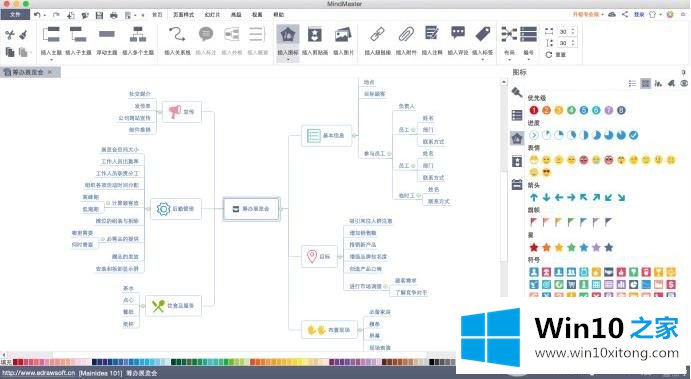
Task: Print the mind map
Action: (x=114, y=15)
